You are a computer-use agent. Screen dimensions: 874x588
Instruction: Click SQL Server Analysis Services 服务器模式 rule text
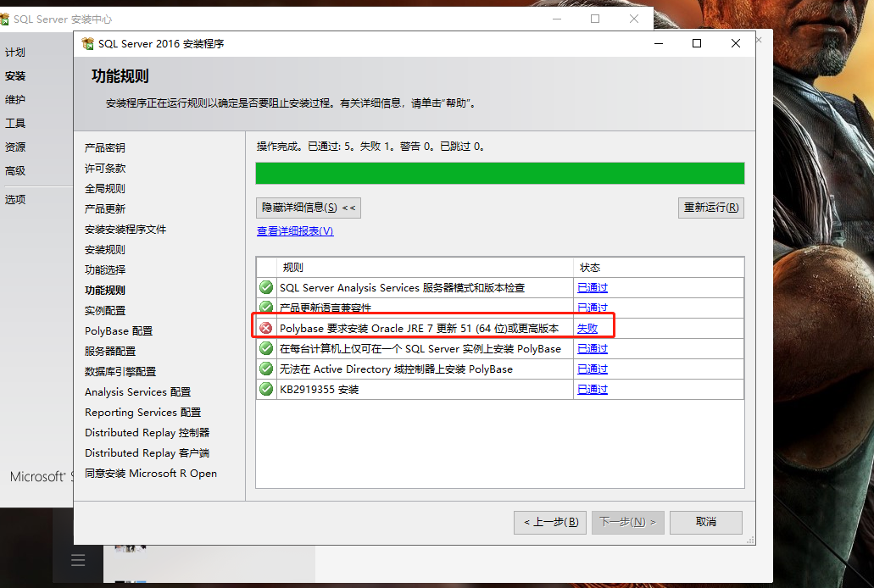402,287
